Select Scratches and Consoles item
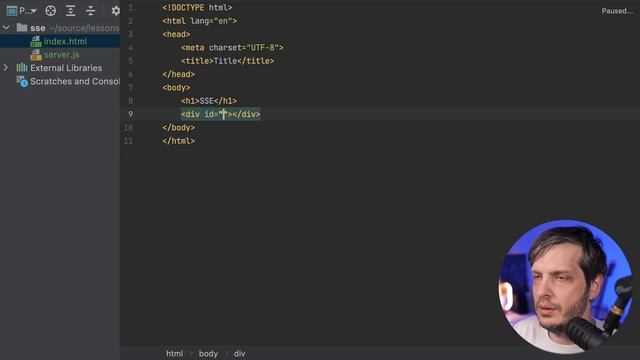The height and width of the screenshot is (360, 640). (x=75, y=81)
